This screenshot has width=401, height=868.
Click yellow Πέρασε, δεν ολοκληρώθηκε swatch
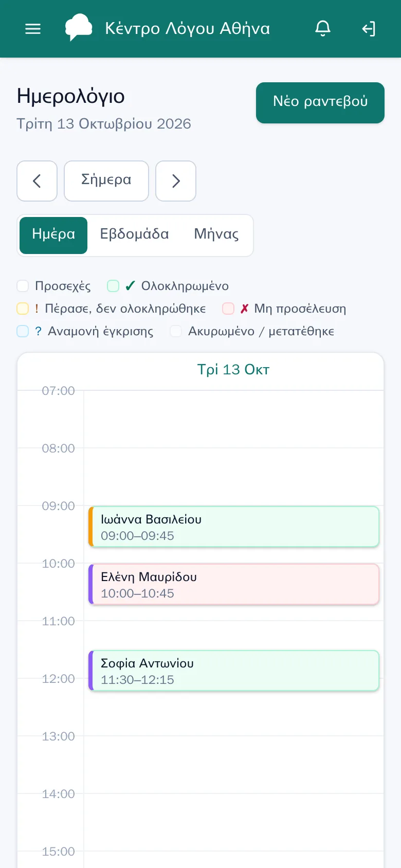23,309
